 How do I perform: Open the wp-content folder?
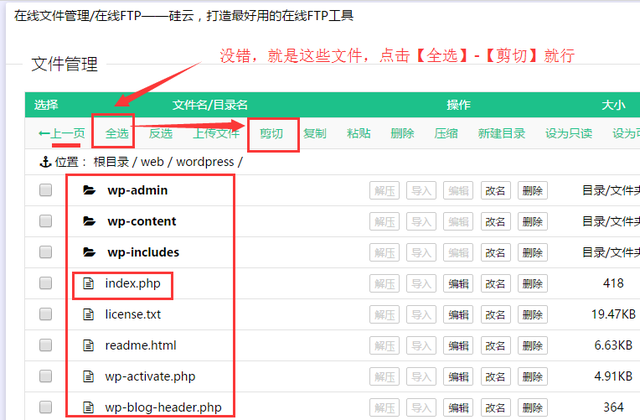tap(142, 221)
